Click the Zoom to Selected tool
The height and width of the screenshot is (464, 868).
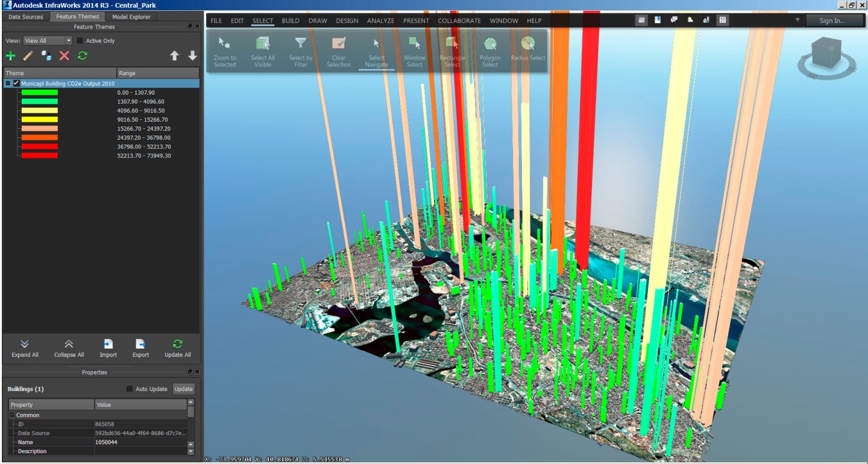click(225, 51)
